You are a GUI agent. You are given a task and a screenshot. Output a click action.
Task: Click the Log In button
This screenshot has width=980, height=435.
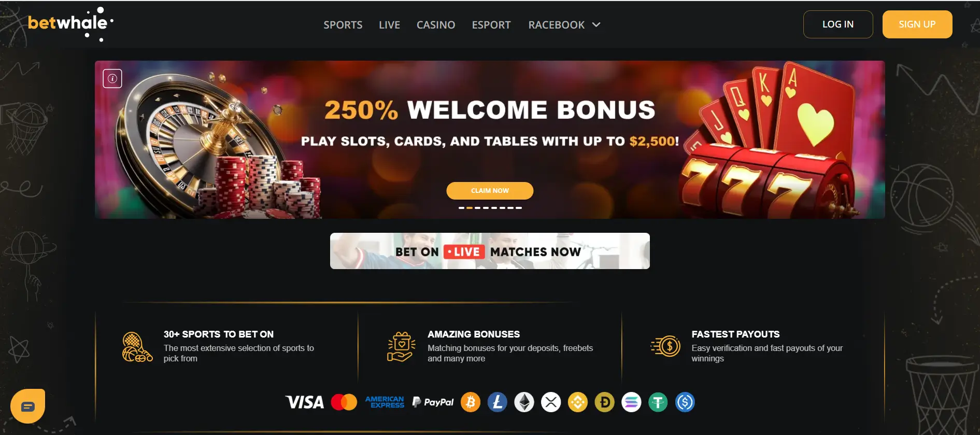[838, 24]
